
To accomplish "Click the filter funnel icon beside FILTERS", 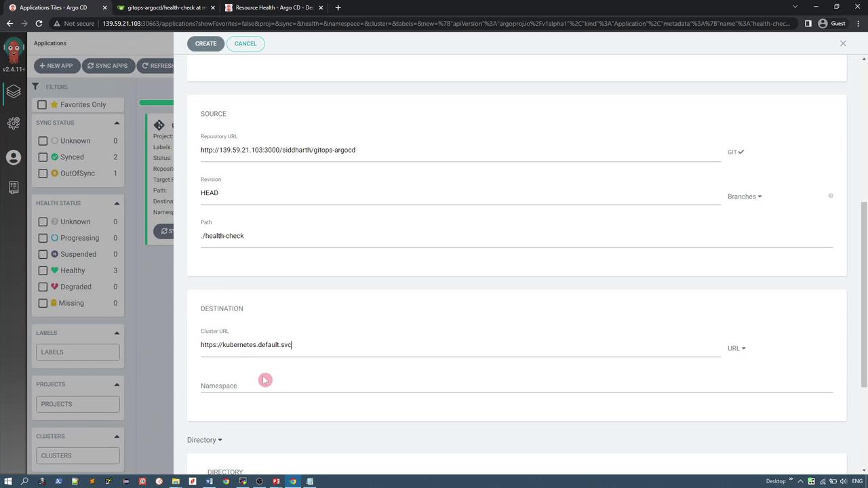I will point(35,87).
